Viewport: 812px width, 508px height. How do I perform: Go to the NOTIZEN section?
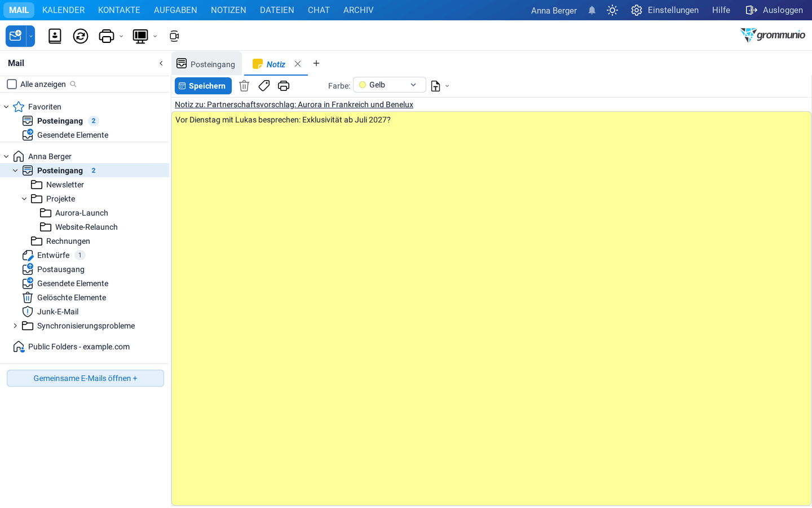pos(228,10)
